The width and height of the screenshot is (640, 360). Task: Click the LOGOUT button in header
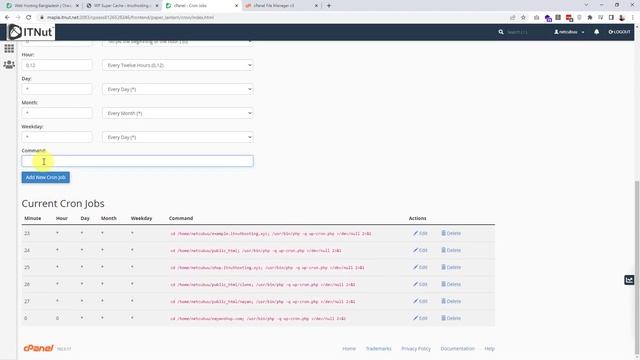(619, 32)
